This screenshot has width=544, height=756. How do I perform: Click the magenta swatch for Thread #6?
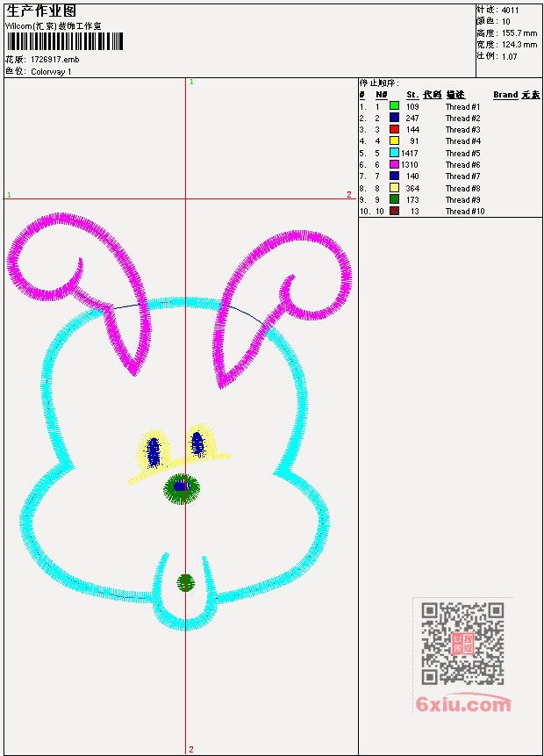394,164
